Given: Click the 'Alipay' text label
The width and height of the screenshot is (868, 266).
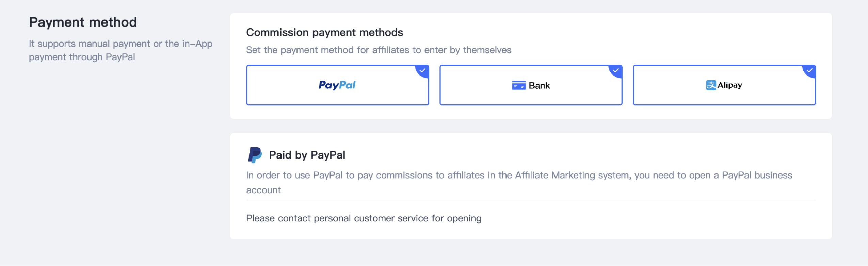Looking at the screenshot, I should coord(730,85).
